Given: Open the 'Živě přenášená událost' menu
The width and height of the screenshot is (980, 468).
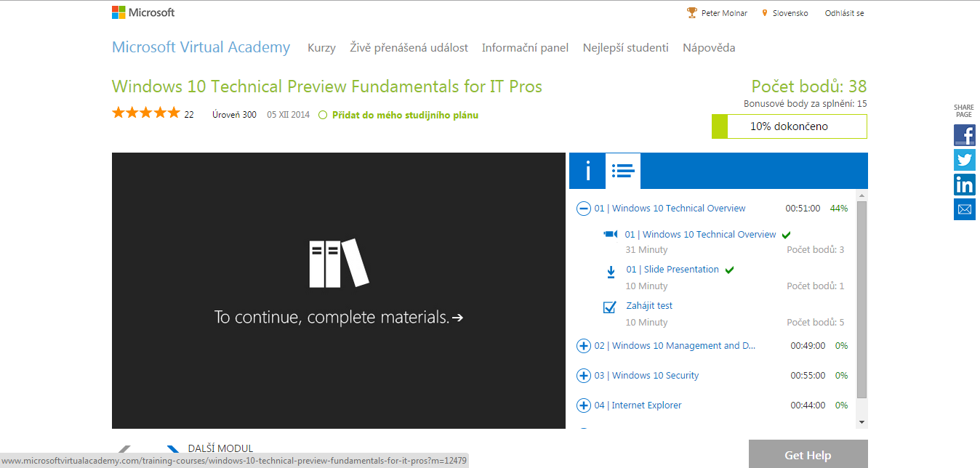Looking at the screenshot, I should click(x=409, y=48).
